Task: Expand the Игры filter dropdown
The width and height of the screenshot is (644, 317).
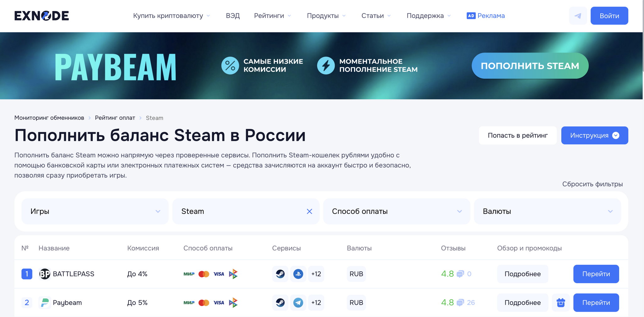Action: click(x=95, y=211)
